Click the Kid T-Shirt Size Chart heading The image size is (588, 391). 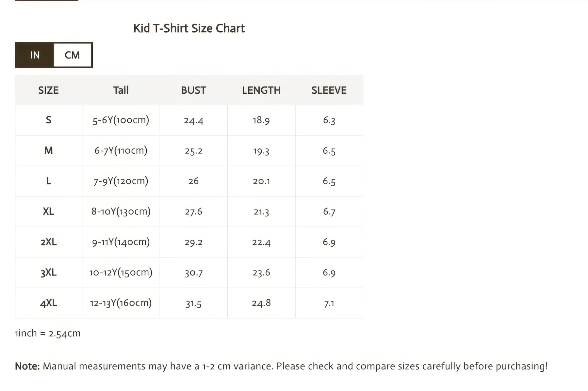[x=189, y=28]
